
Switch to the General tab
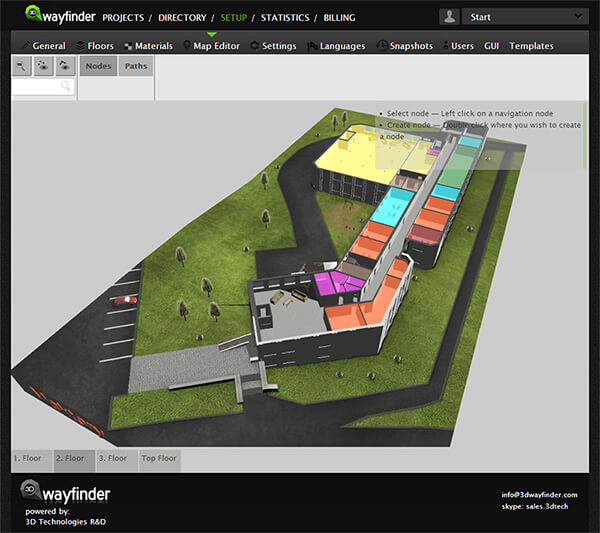(49, 46)
